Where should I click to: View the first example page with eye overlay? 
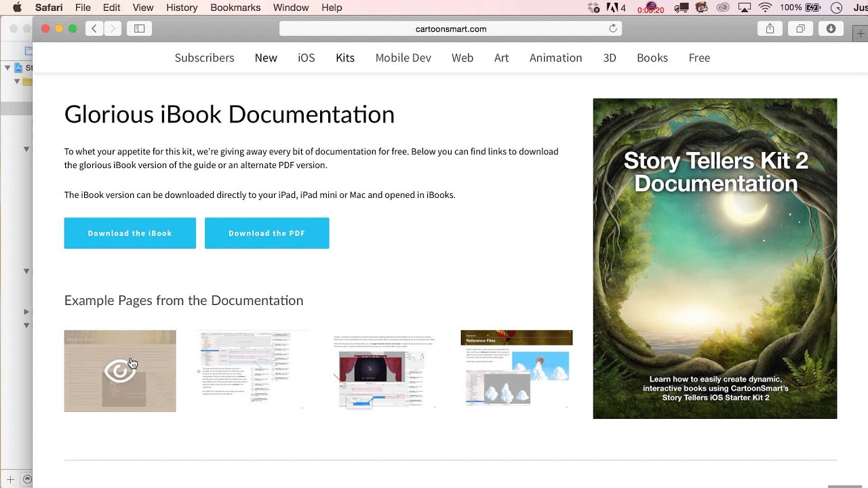coord(120,371)
